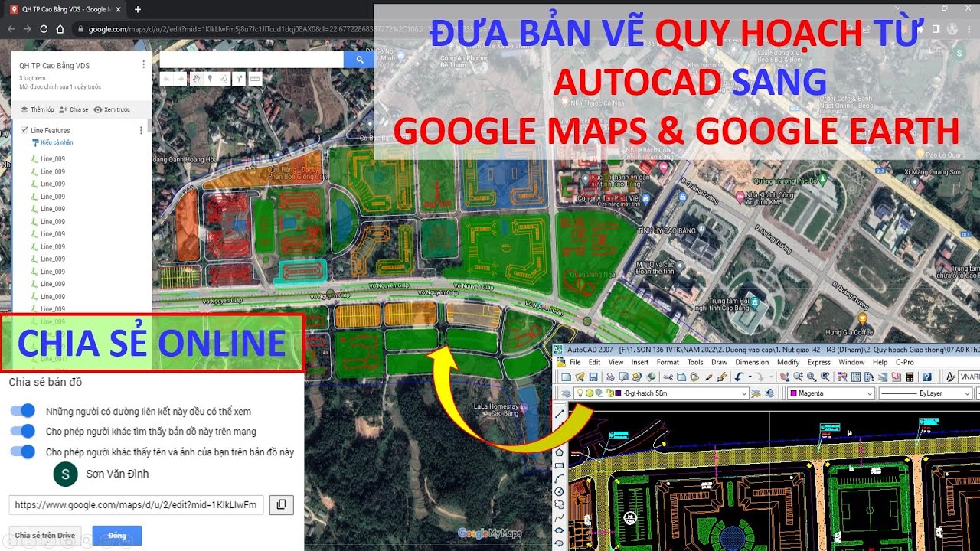This screenshot has height=551, width=980.
Task: Click Xem trước preview button
Action: [x=112, y=109]
